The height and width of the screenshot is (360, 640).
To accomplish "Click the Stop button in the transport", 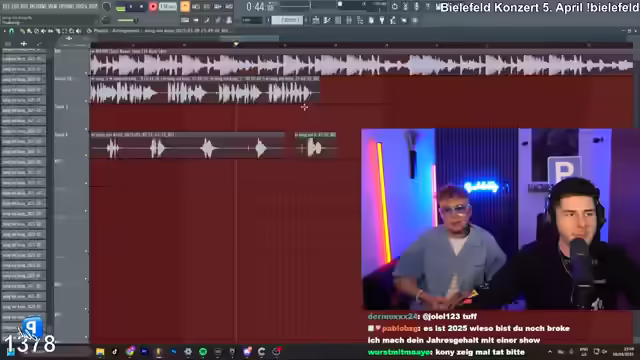I will pos(142,7).
